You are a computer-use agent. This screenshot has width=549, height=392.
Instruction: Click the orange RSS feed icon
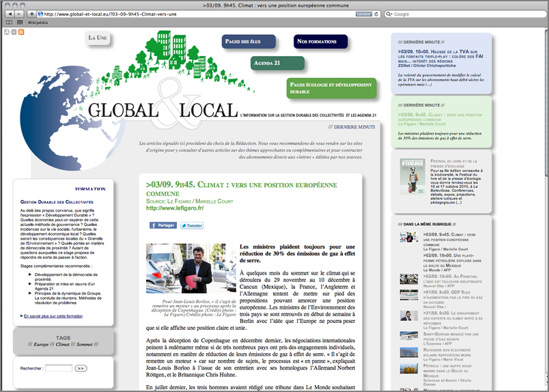pyautogui.click(x=21, y=32)
